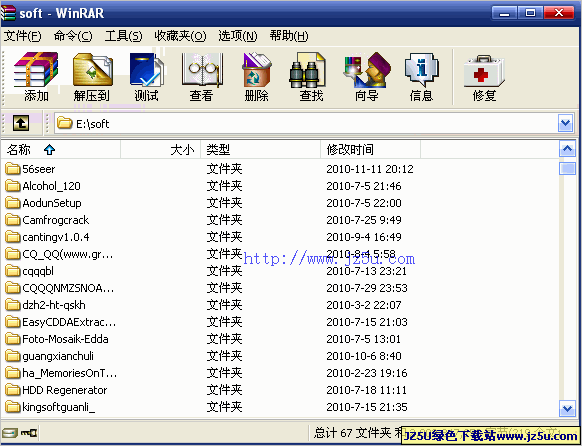
Task: Click the cantingv1.0.4 folder icon
Action: click(x=13, y=237)
